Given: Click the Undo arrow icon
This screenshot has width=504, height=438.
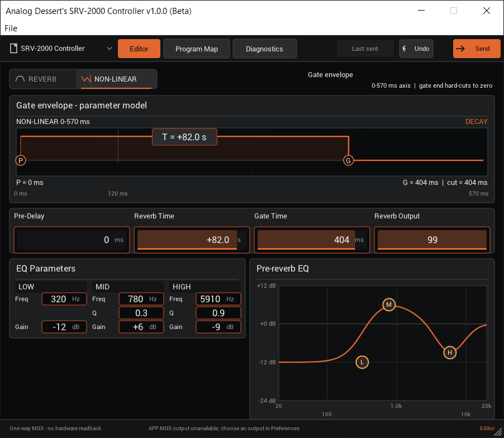Looking at the screenshot, I should tap(405, 49).
